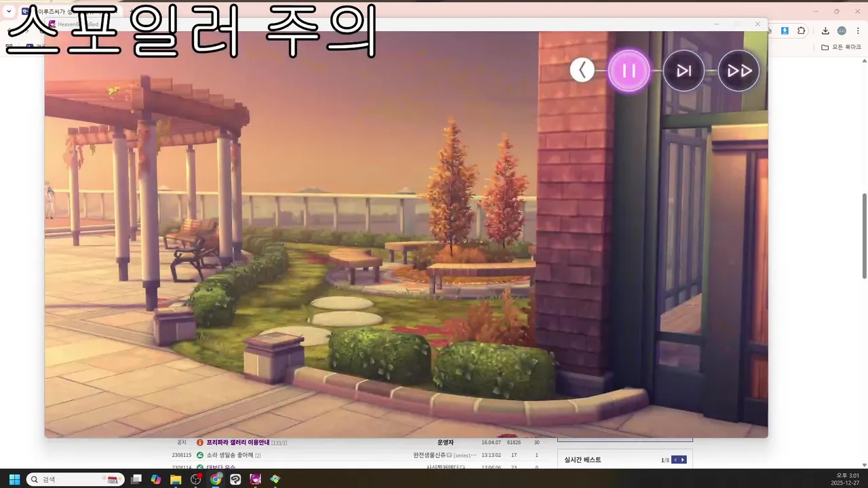Open the post 소라 생일송 좋아해
This screenshot has width=868, height=488.
click(x=230, y=455)
